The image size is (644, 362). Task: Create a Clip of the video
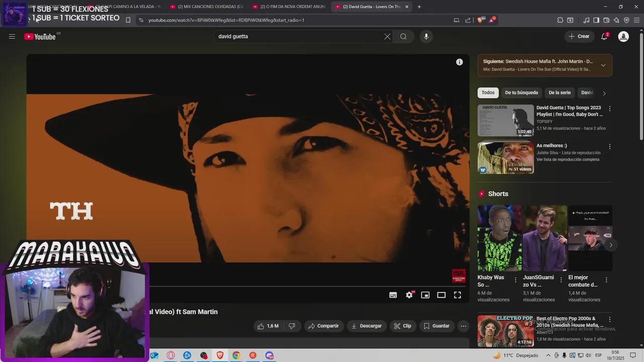click(x=403, y=326)
